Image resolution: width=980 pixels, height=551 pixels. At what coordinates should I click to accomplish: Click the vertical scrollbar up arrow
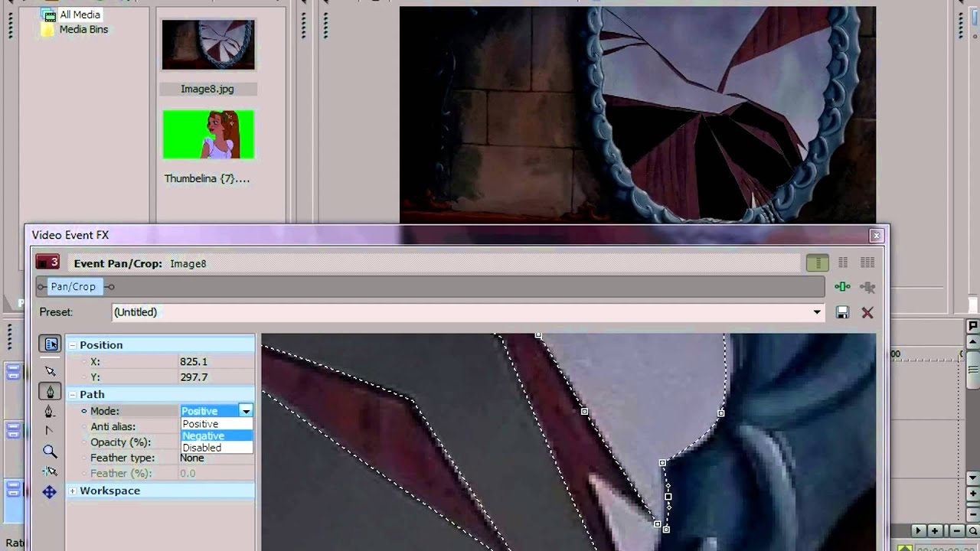[x=973, y=343]
